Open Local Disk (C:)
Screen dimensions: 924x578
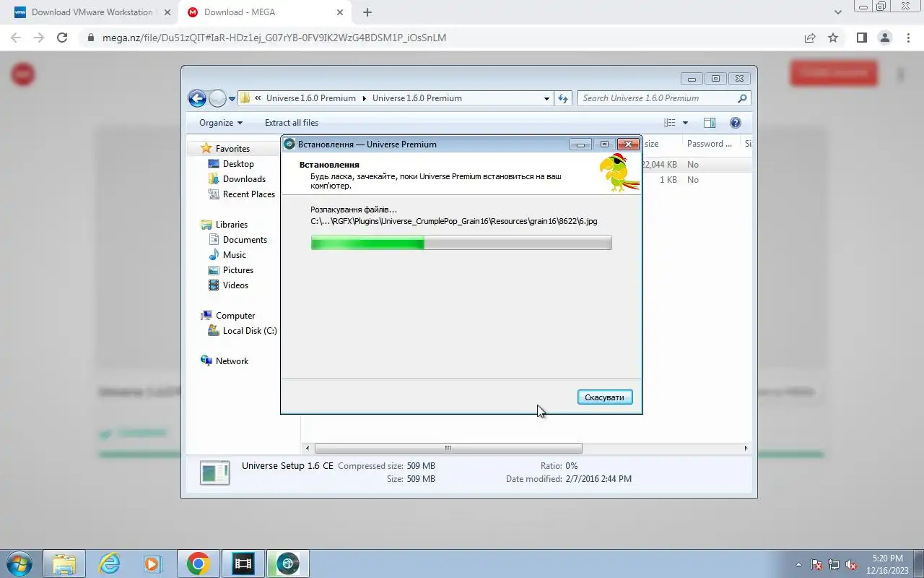pos(249,331)
